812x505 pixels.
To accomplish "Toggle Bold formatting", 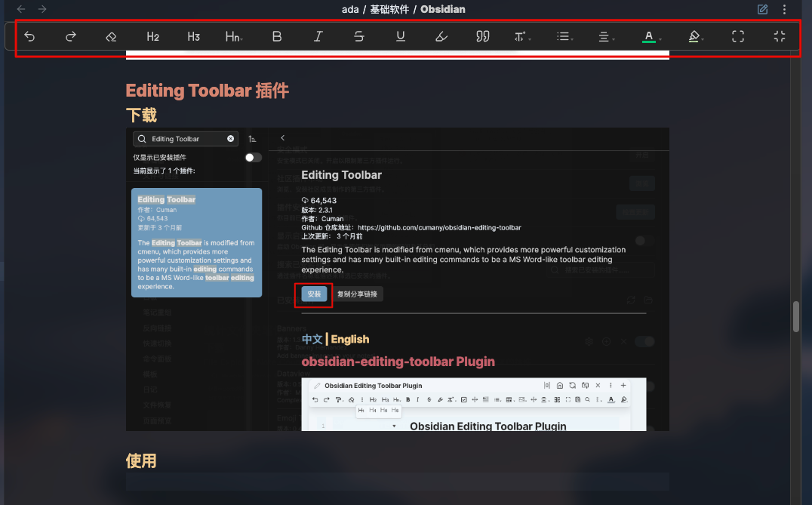I will point(276,35).
